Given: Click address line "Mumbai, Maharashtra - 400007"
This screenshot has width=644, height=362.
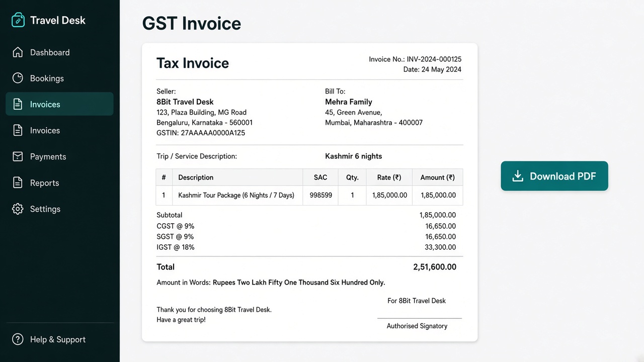Looking at the screenshot, I should point(374,123).
